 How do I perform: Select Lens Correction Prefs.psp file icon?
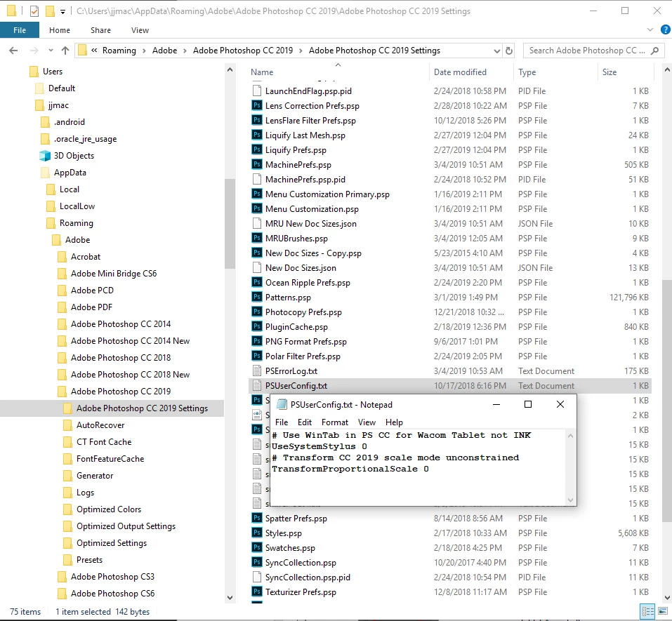[x=257, y=105]
